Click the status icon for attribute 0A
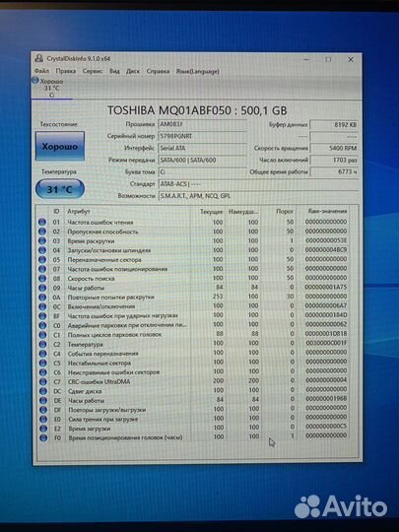This screenshot has height=532, width=399. [x=42, y=297]
